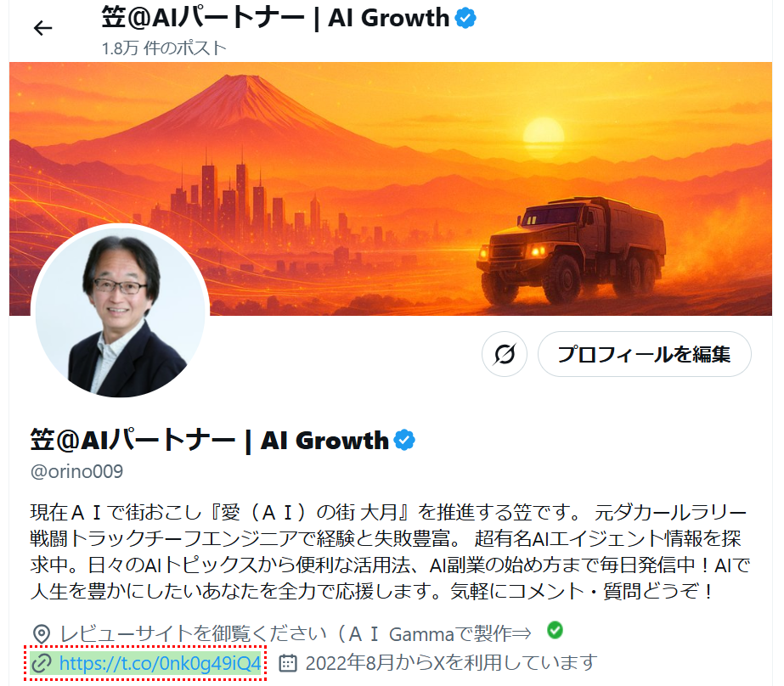Click the bio text starting 現在AIで街おこし
784x686 pixels.
[x=390, y=552]
